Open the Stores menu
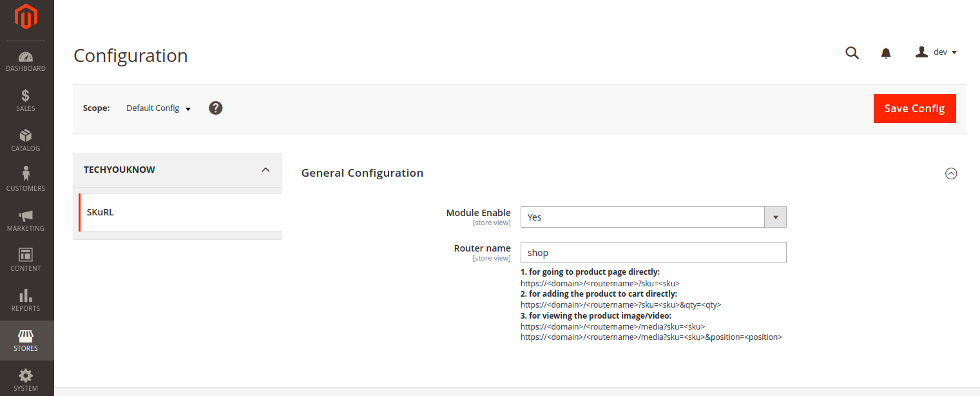980x396 pixels. (x=26, y=341)
